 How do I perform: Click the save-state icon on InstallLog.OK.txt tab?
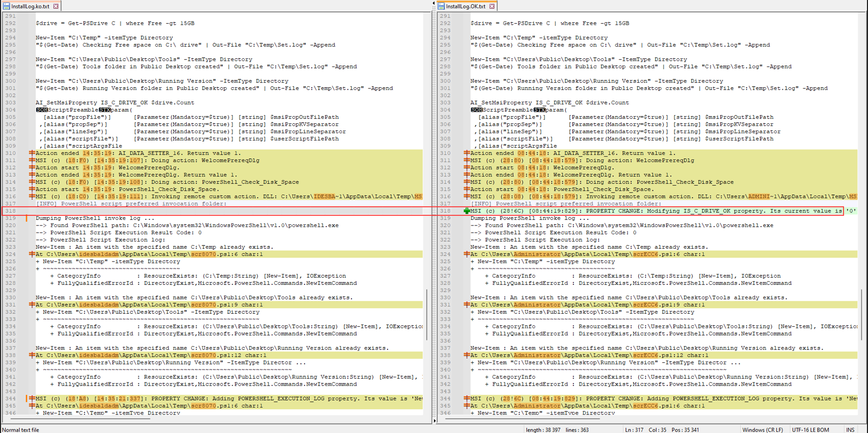pyautogui.click(x=441, y=6)
